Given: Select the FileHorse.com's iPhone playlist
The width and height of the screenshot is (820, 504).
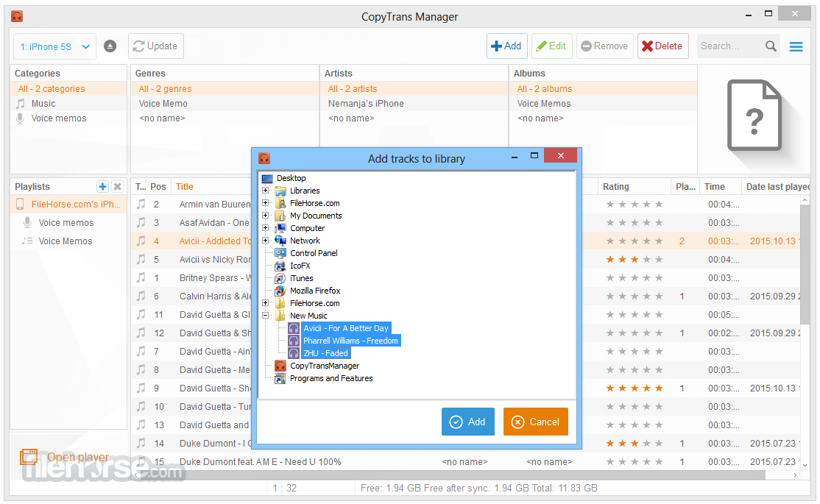Looking at the screenshot, I should click(x=68, y=204).
